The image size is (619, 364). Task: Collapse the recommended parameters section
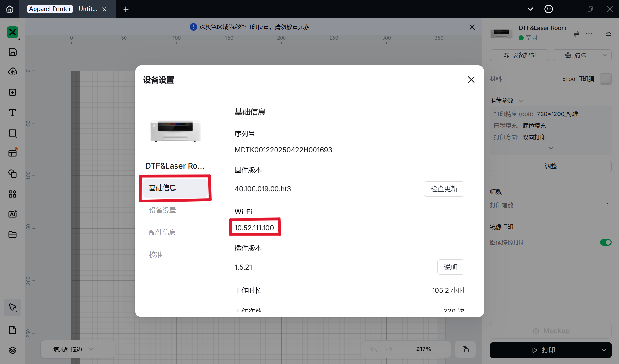click(521, 101)
